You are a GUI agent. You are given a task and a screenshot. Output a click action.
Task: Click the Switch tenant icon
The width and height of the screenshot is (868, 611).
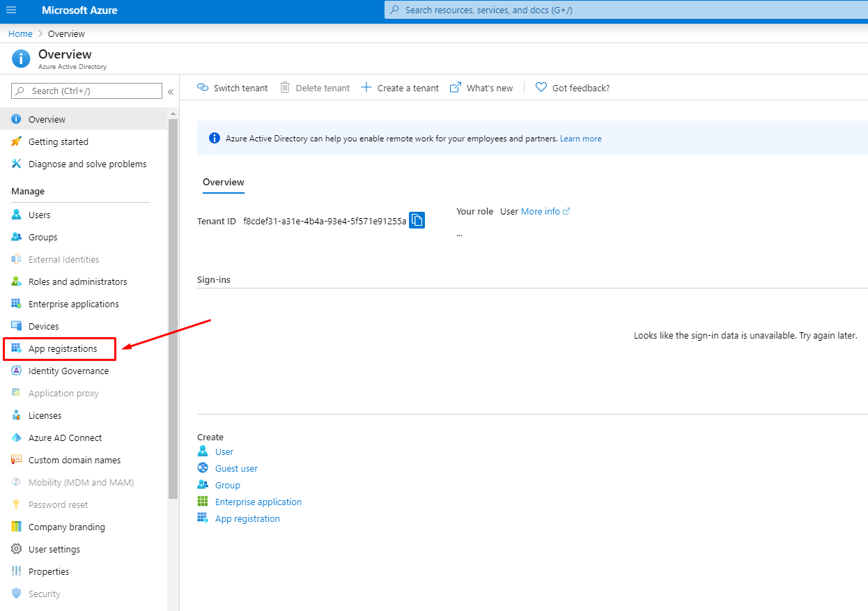[203, 88]
